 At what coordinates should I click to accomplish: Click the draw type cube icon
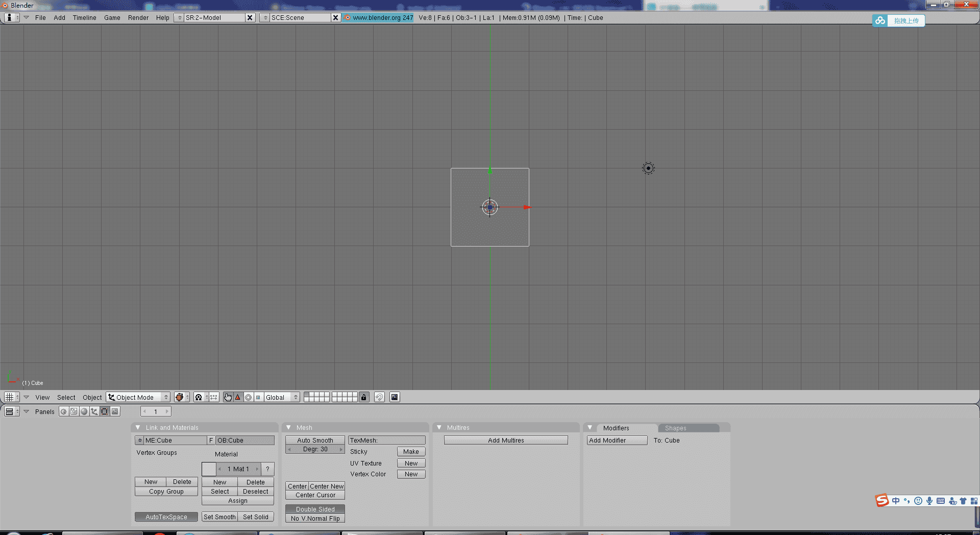coord(179,397)
